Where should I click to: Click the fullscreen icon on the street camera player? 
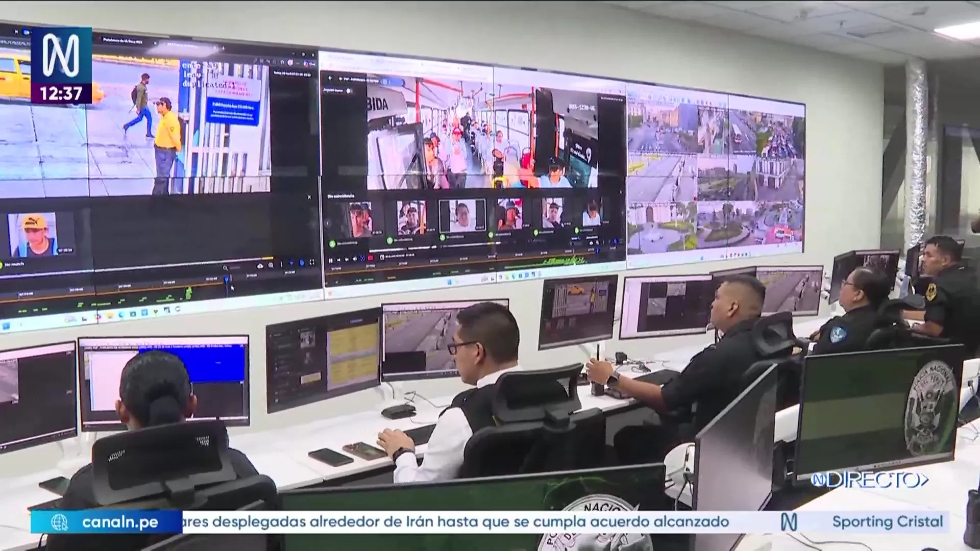[x=312, y=263]
